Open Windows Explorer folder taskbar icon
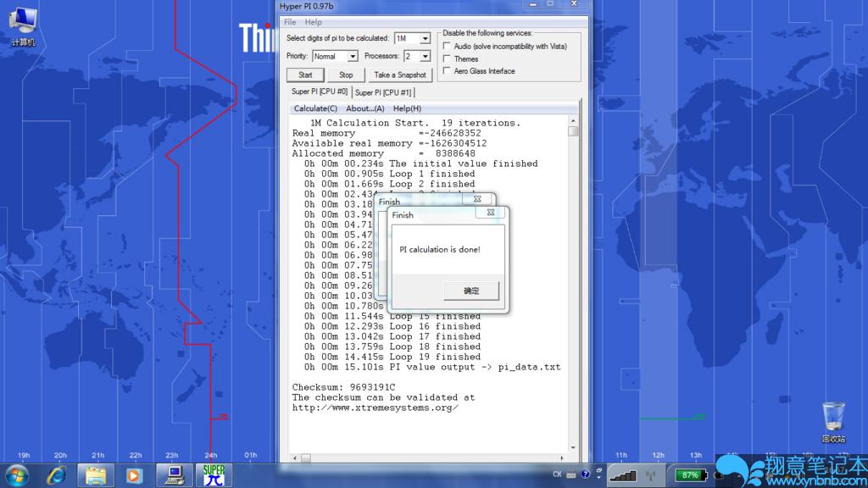Viewport: 868px width, 488px height. [x=95, y=475]
